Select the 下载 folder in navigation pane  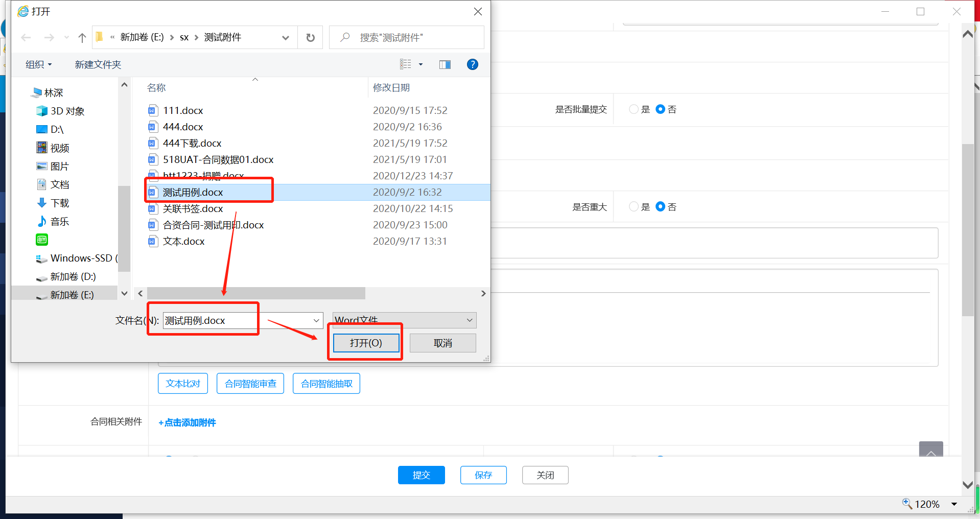click(x=59, y=203)
